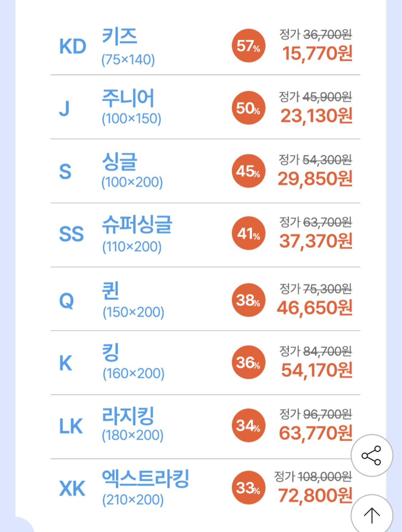Choose the 싱글 (100×200) size label

(x=132, y=171)
